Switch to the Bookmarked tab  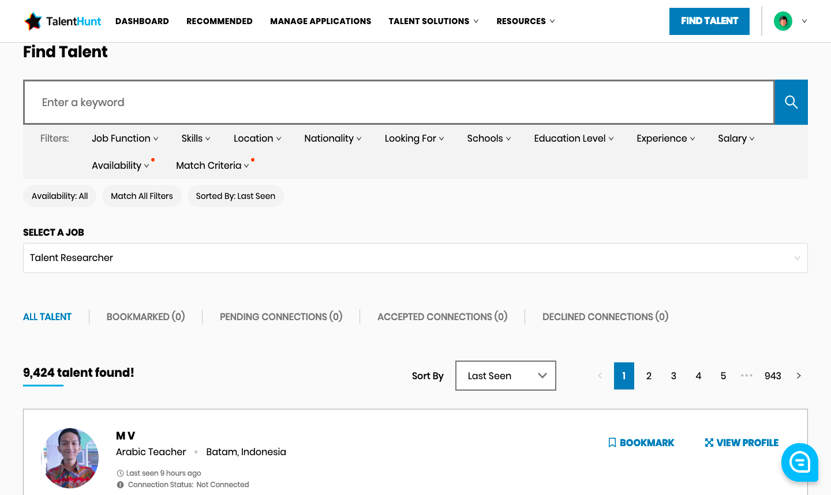coord(145,317)
